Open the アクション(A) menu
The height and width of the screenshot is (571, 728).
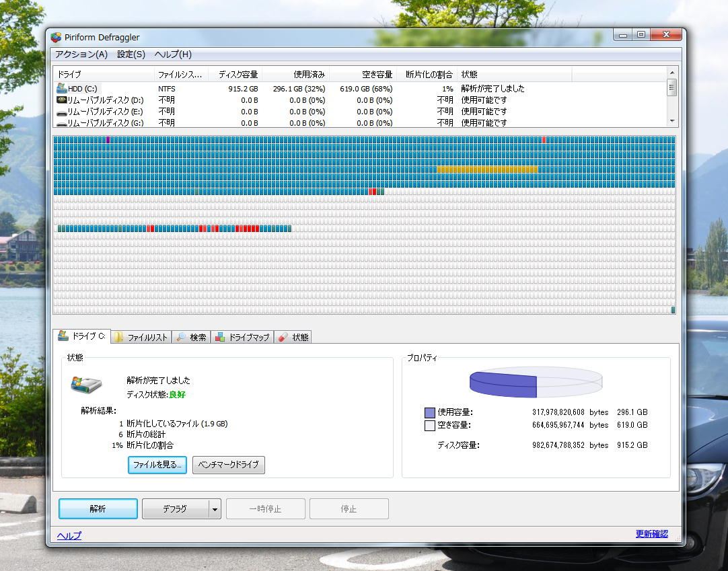81,54
